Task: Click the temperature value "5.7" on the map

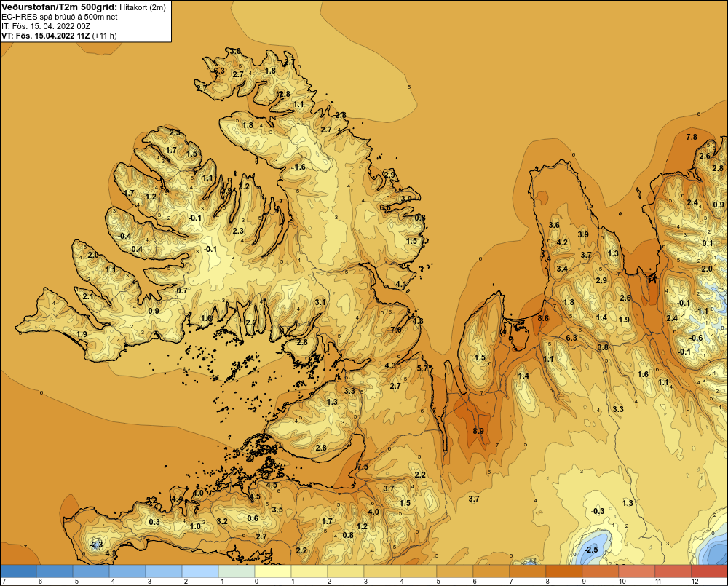Action: (x=422, y=368)
